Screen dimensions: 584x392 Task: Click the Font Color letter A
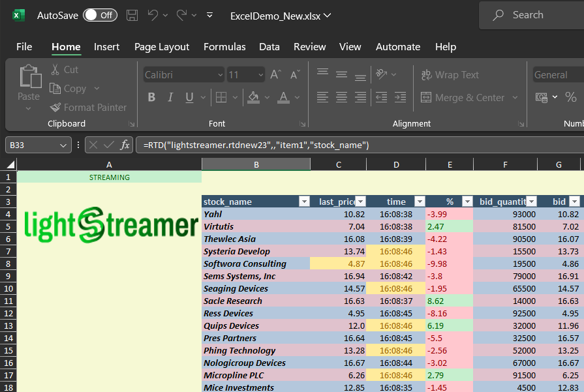tap(283, 97)
